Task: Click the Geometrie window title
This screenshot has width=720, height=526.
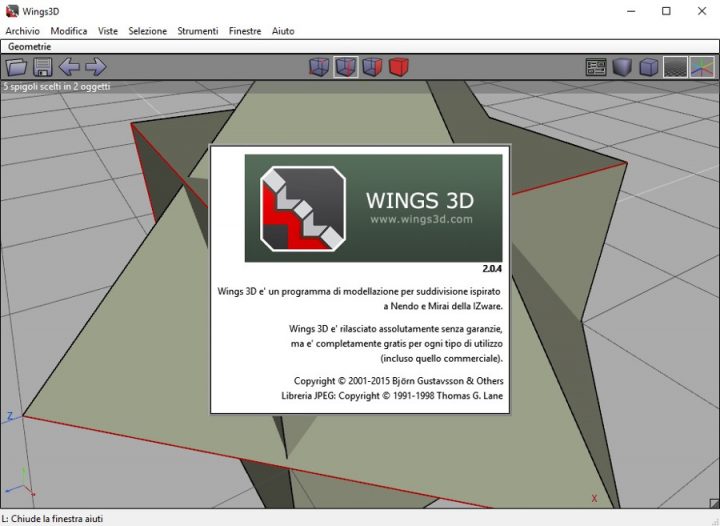Action: pos(29,46)
